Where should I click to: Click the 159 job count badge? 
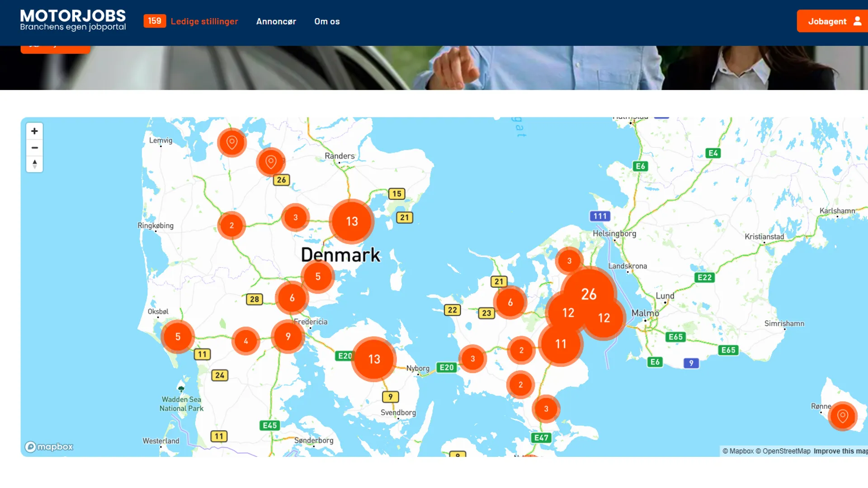154,21
